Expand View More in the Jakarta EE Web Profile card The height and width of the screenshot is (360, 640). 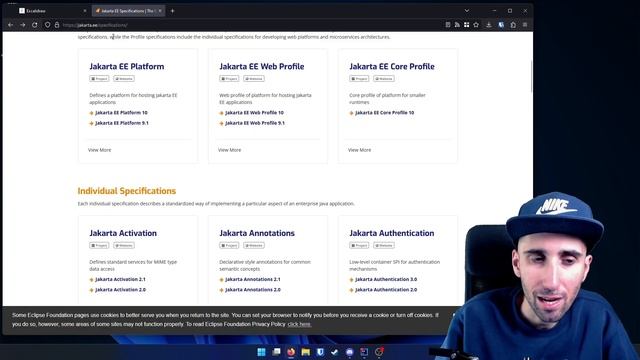pos(229,150)
